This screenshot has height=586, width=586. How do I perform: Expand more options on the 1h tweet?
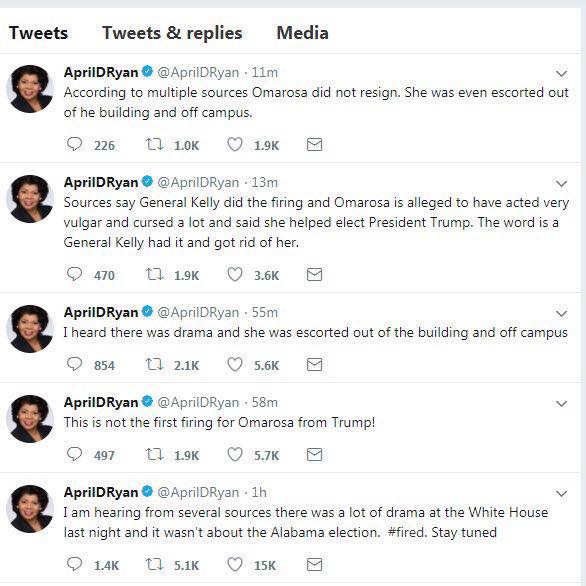coord(561,494)
